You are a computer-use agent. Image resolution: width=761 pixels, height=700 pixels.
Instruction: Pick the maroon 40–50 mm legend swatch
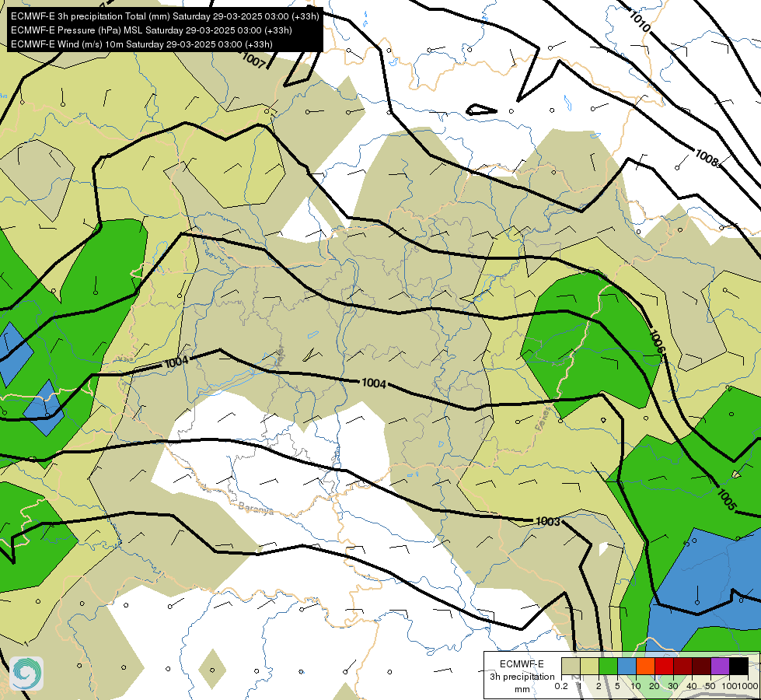pyautogui.click(x=701, y=666)
